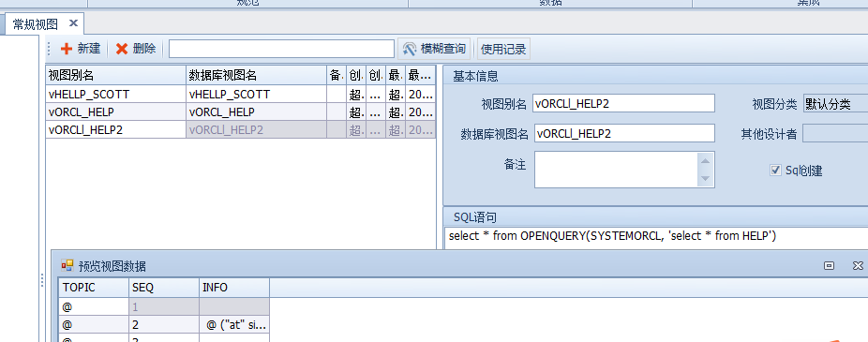The height and width of the screenshot is (342, 868).
Task: Open the 视图分类 dropdown
Action: coord(835,103)
